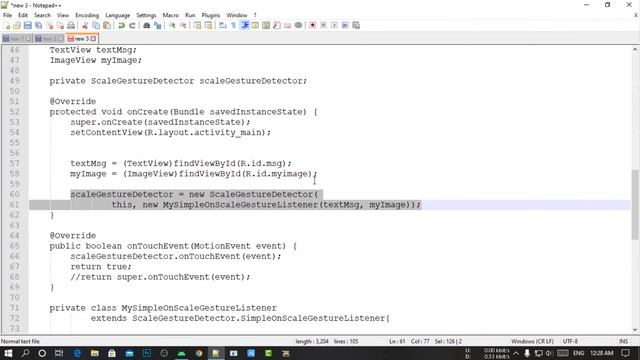Open the Plugins menu

pos(211,15)
